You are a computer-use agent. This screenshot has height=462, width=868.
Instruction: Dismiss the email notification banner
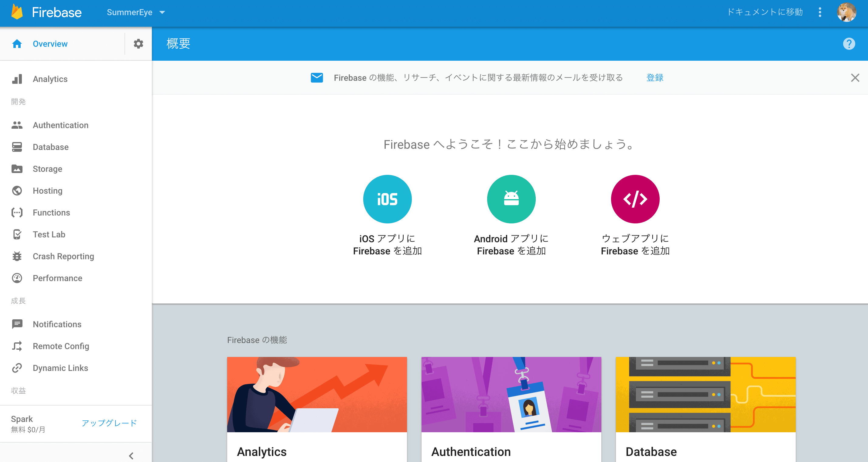(855, 78)
